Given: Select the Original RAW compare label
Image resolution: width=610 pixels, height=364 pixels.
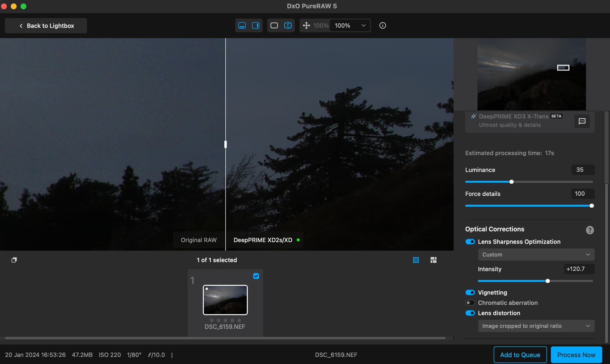Looking at the screenshot, I should tap(199, 240).
